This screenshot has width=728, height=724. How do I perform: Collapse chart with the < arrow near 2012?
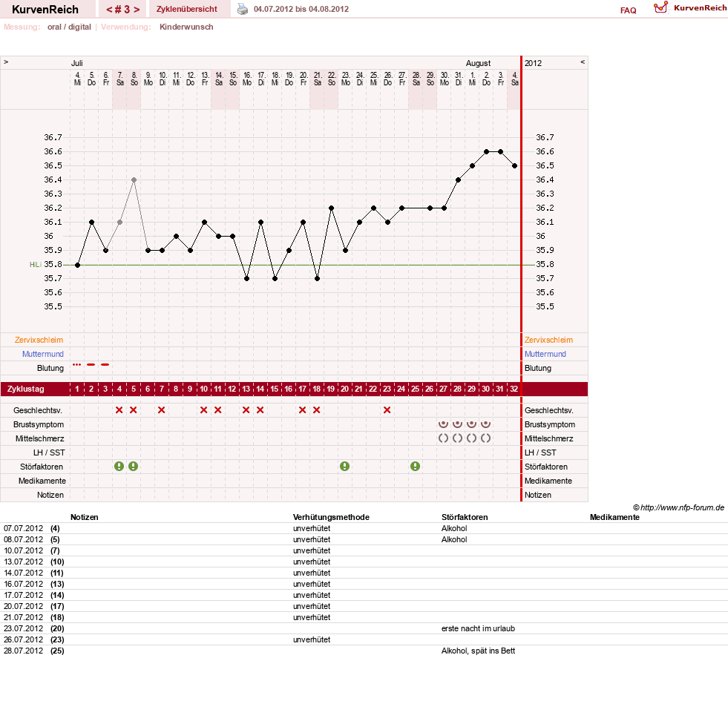(x=583, y=62)
